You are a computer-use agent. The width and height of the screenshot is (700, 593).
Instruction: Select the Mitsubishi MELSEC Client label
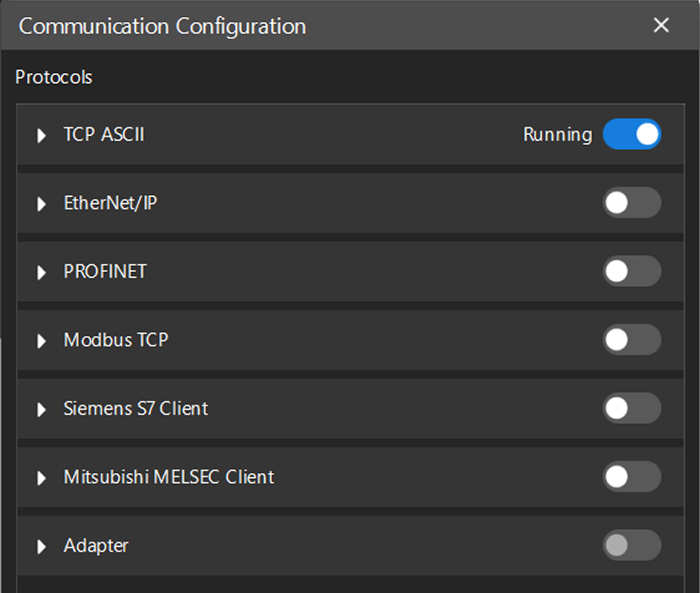(169, 477)
